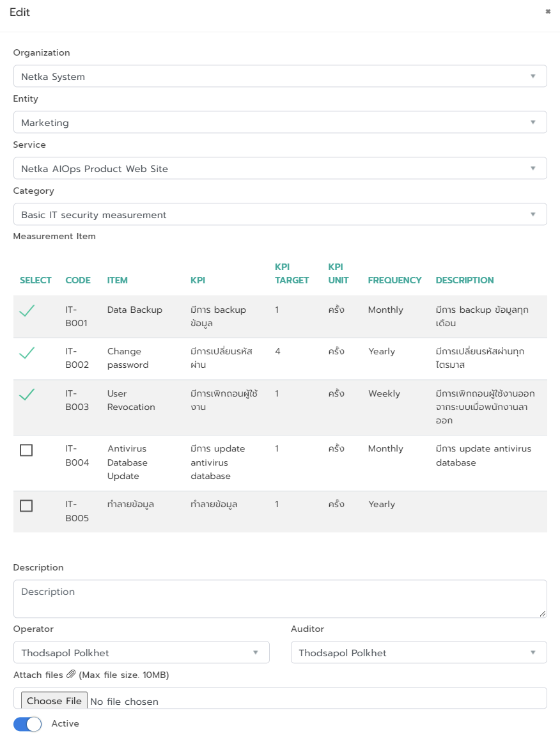Click the attach files paperclip icon
This screenshot has width=560, height=740.
71,673
